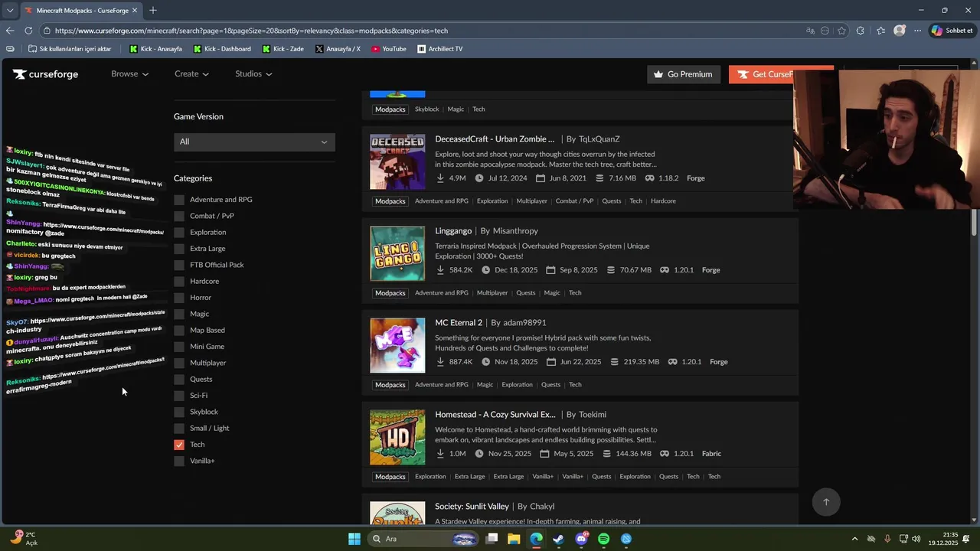Open the Sohbet et Copilot button
Screen dimensions: 980x551
952,31
